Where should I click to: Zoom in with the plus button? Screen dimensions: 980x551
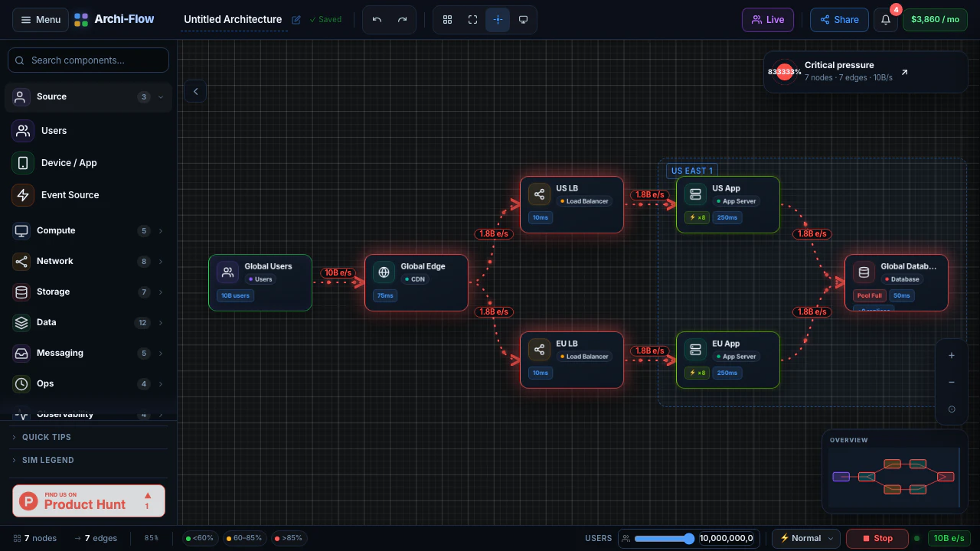tap(952, 356)
